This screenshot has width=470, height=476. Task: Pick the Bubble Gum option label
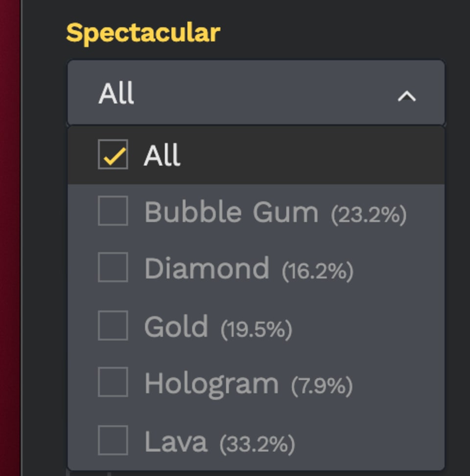231,212
